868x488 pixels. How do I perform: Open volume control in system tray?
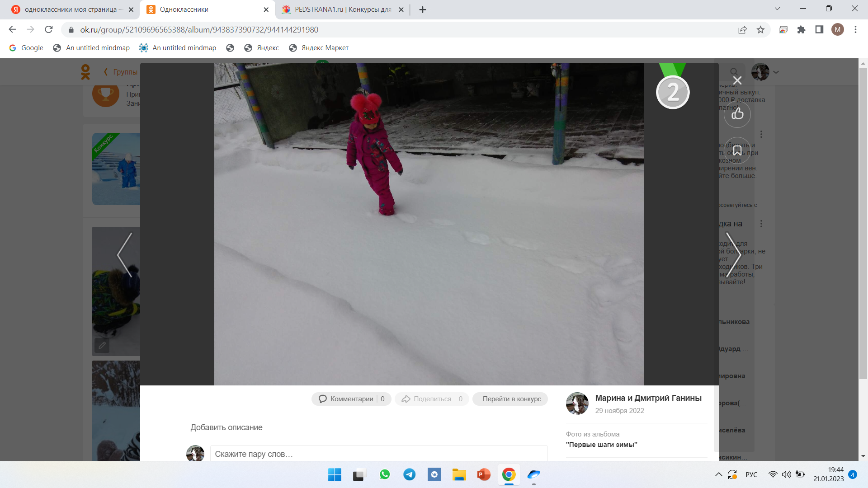[787, 475]
